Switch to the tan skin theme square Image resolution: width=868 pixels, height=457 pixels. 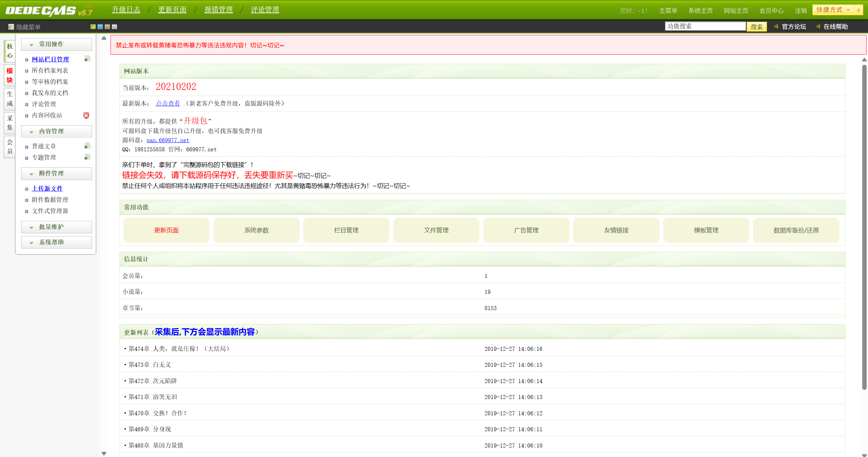(x=107, y=27)
